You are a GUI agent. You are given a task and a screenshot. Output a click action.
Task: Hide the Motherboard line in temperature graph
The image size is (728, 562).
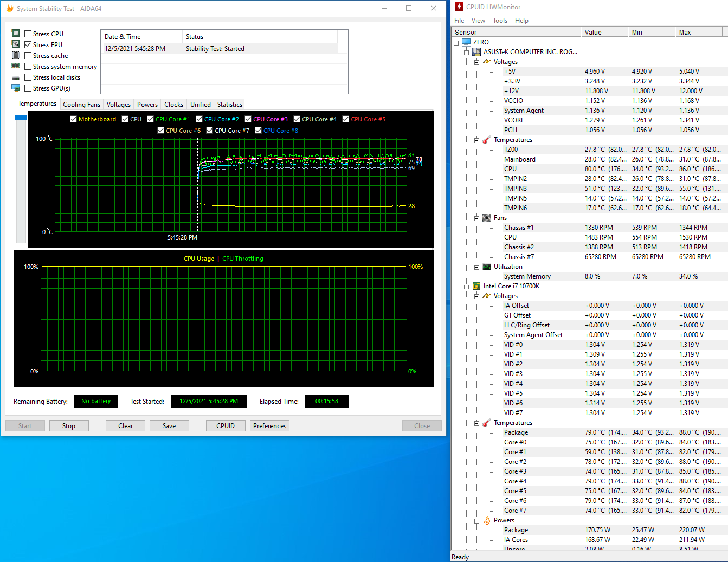tap(73, 119)
